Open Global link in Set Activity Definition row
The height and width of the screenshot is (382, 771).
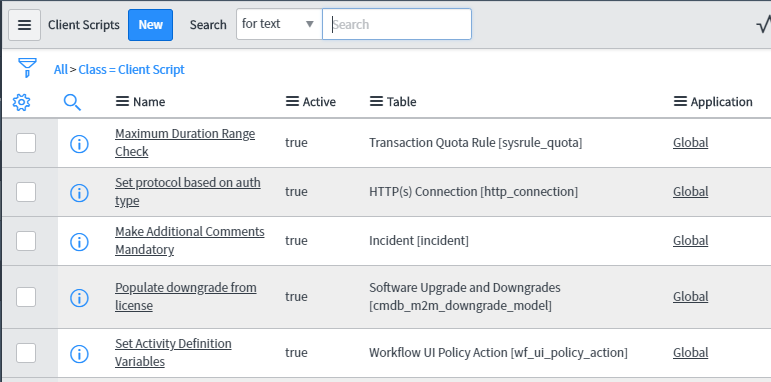(x=690, y=353)
